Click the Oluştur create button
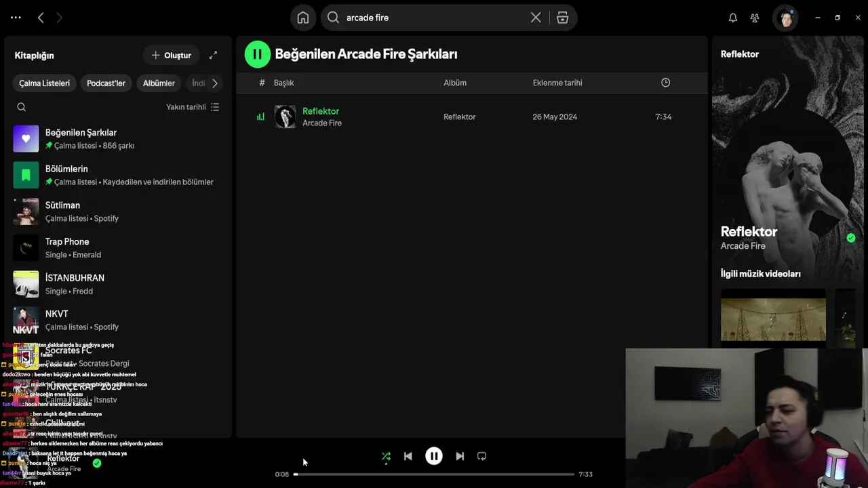The height and width of the screenshot is (488, 868). [x=171, y=55]
